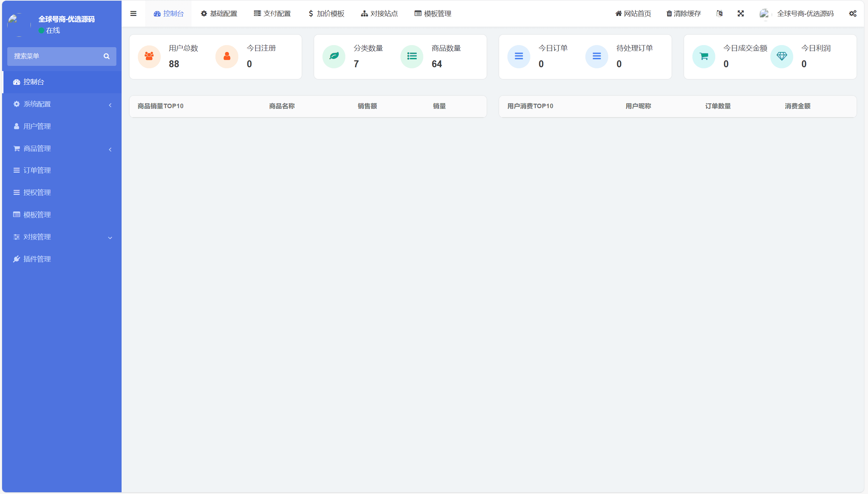Open the settings gears icon at top right
868x494 pixels.
[x=852, y=14]
